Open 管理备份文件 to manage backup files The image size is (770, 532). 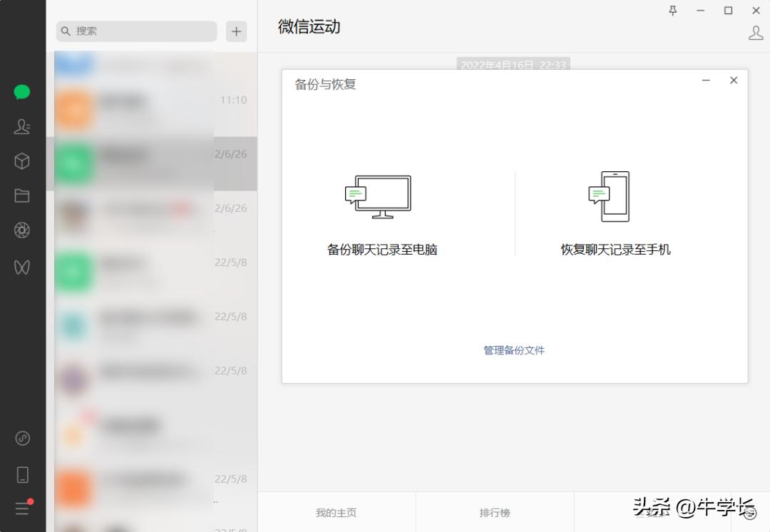pyautogui.click(x=514, y=350)
